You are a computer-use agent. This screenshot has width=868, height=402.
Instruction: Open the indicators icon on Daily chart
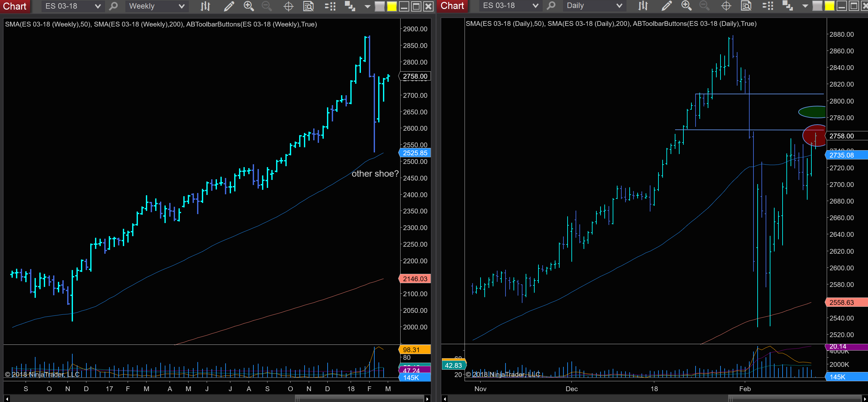click(768, 6)
